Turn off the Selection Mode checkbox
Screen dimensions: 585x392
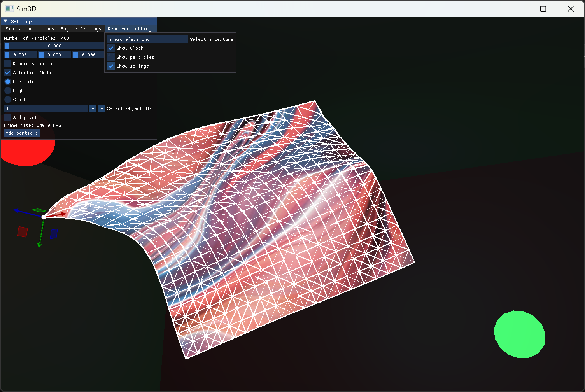tap(8, 73)
